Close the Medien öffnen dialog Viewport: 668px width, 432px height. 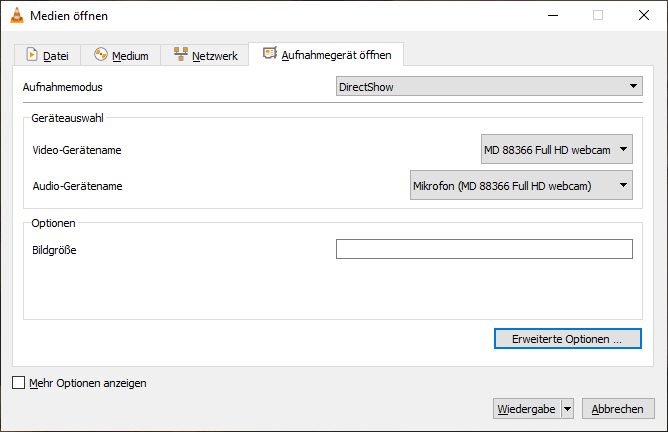pos(644,15)
